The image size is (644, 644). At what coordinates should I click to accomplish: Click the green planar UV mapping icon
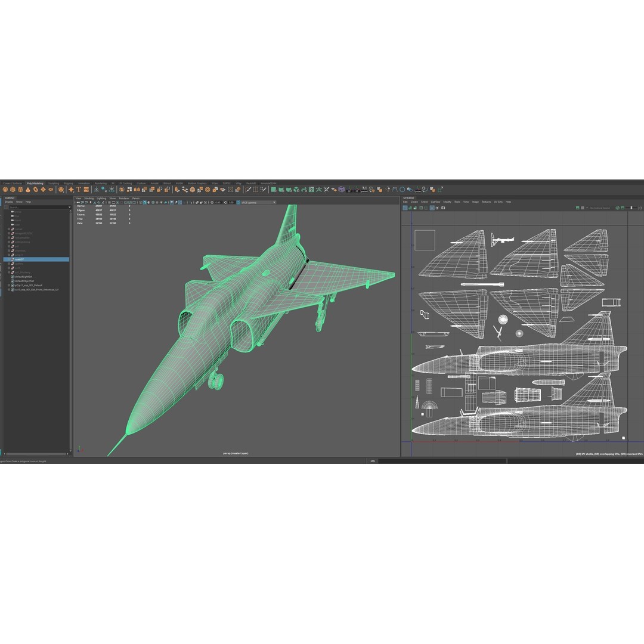(x=274, y=190)
